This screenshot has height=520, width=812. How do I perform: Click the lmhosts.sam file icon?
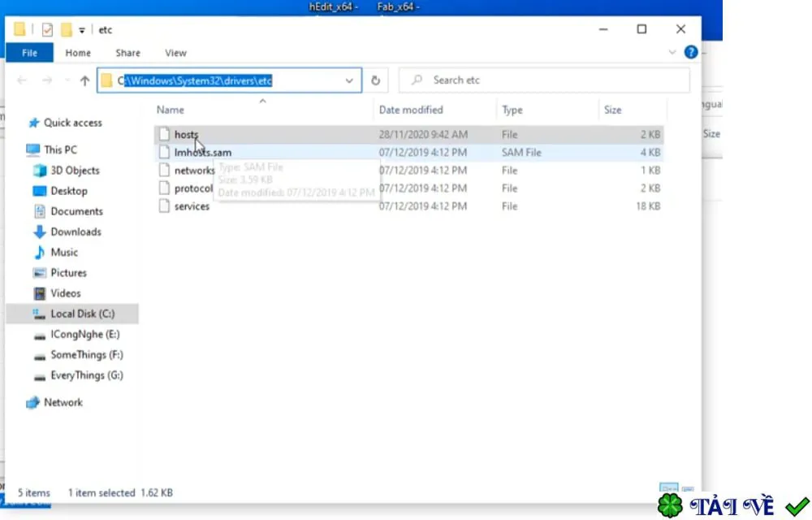click(164, 152)
